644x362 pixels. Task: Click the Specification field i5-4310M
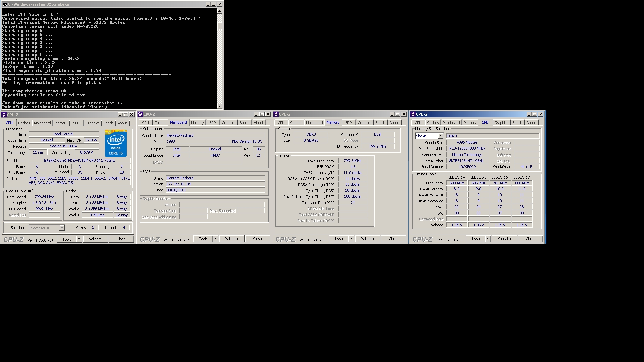point(79,160)
